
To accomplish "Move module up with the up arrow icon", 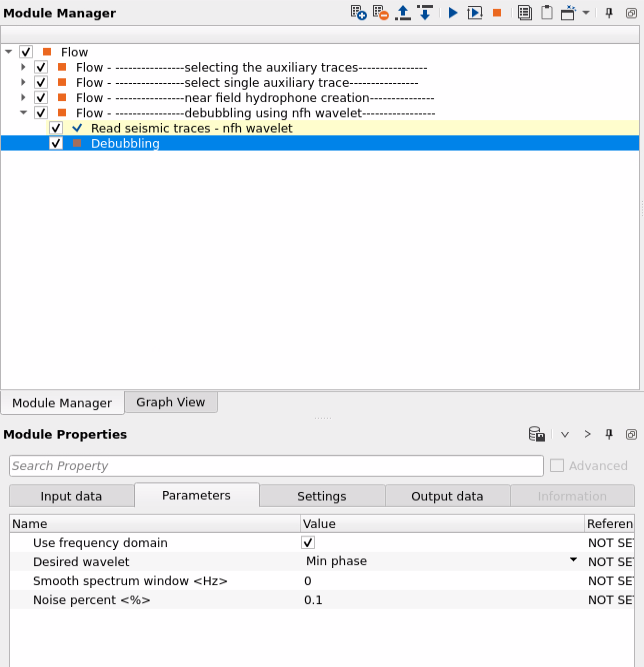I will (x=403, y=13).
